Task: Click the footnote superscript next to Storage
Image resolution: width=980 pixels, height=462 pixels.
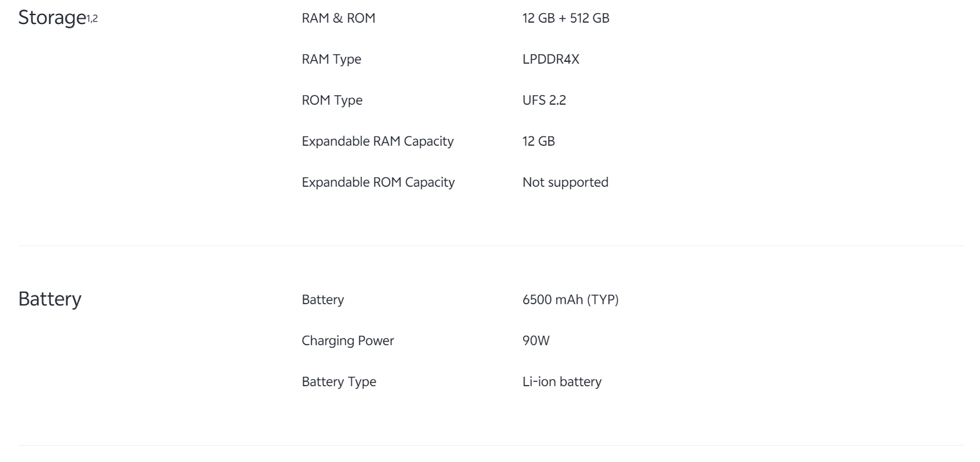Action: click(92, 18)
